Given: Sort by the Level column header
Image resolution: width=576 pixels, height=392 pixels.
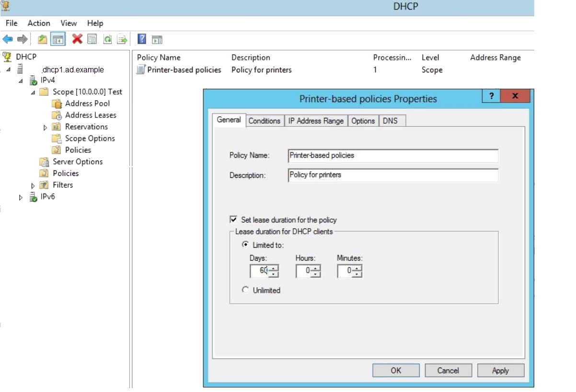Looking at the screenshot, I should 430,58.
